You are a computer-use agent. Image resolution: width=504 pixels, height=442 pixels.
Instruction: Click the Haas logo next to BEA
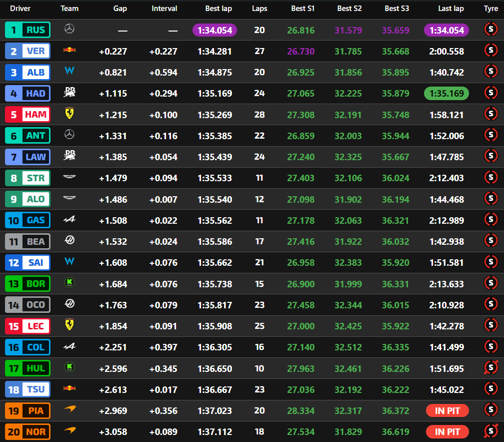click(x=69, y=241)
